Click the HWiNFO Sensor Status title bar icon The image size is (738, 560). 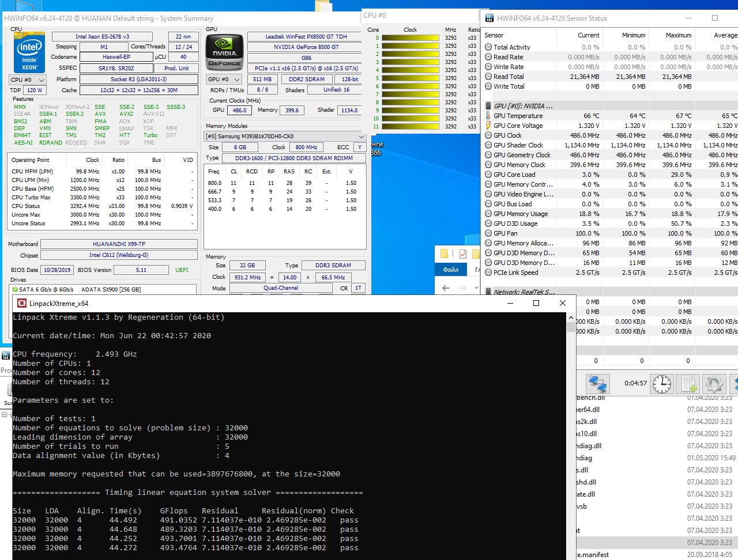click(489, 18)
